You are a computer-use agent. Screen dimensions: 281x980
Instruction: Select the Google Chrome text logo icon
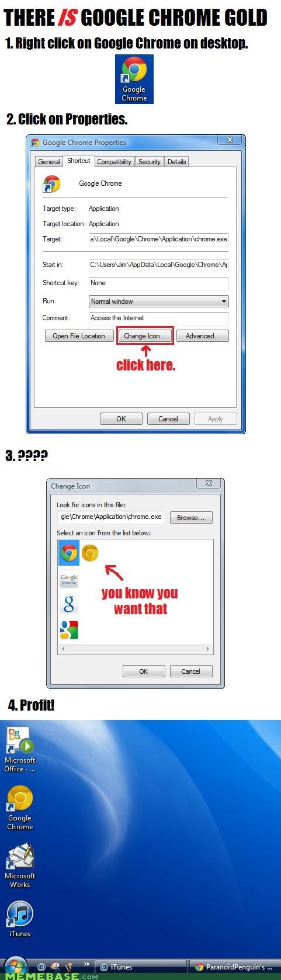point(69,579)
